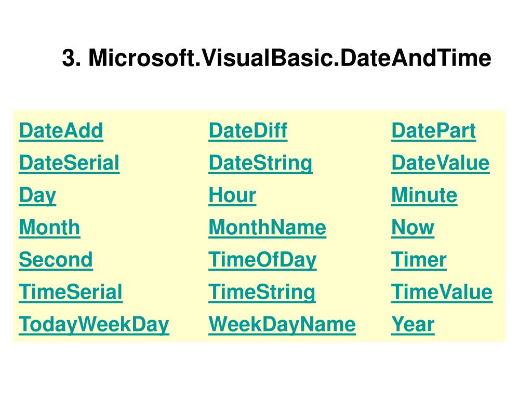Open the TimeOfDay link
This screenshot has width=532, height=399.
(x=262, y=261)
